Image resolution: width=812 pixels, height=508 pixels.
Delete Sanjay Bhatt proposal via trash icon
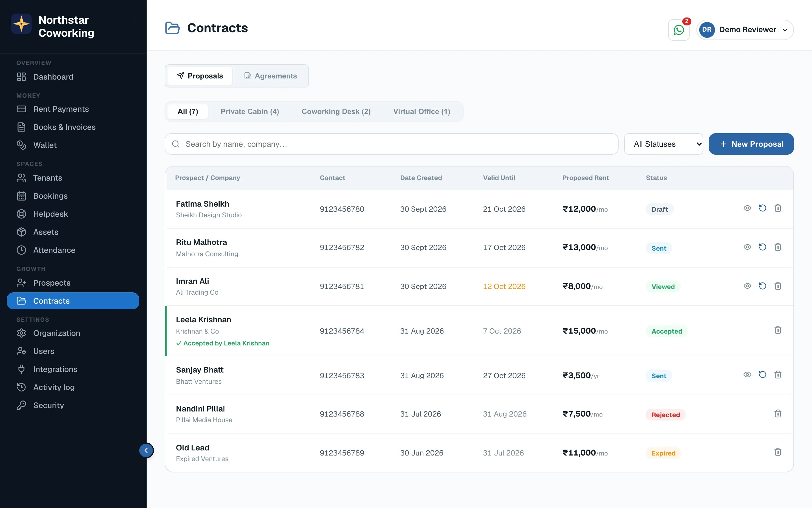tap(778, 375)
